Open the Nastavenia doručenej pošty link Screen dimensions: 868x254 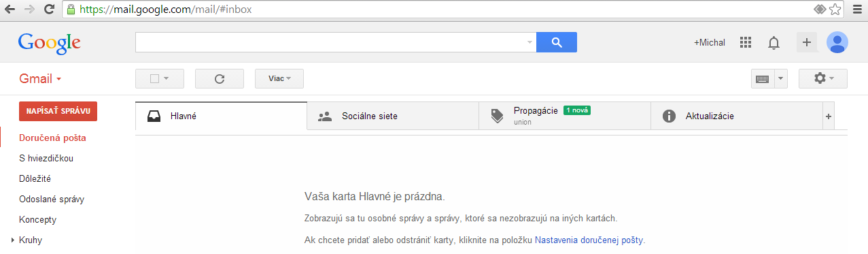point(589,240)
